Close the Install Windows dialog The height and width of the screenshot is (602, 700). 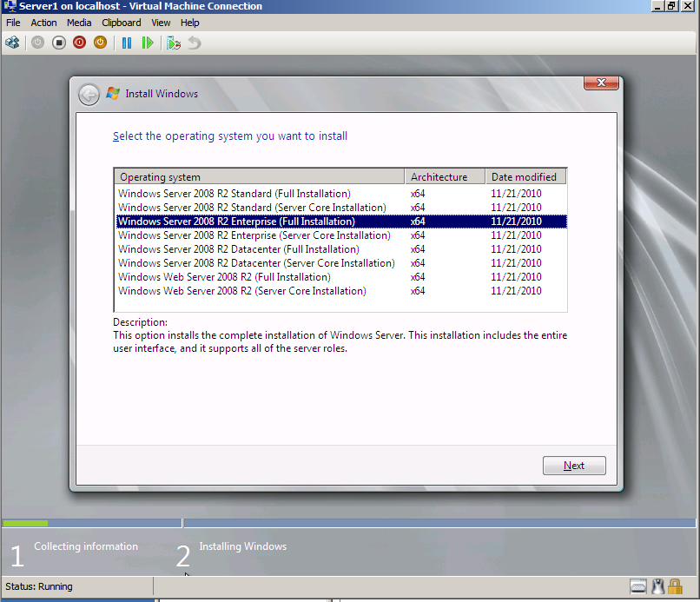[x=601, y=83]
